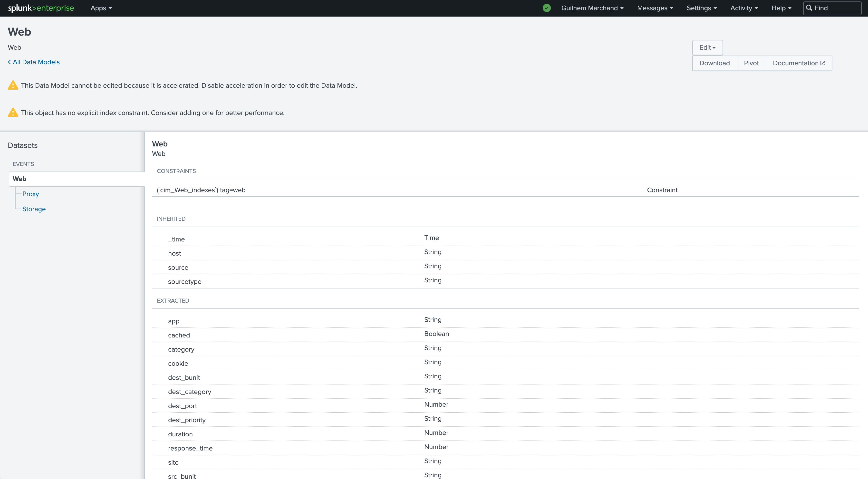Viewport: 868px width, 479px height.
Task: Open the Messages dropdown
Action: (655, 8)
